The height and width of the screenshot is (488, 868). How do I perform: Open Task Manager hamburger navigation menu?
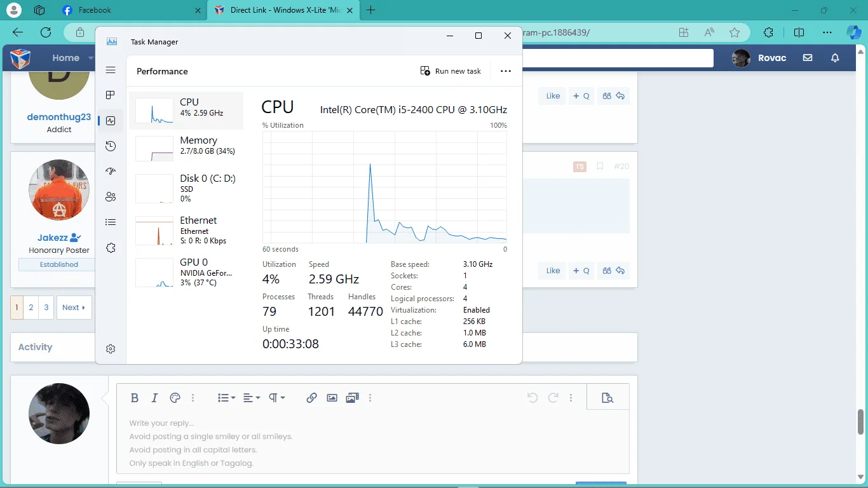111,70
